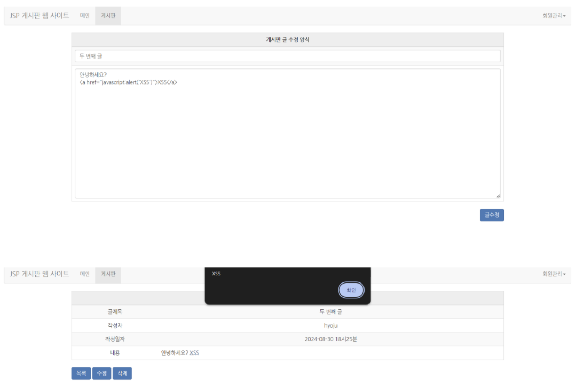Viewport: 576px width, 392px height.
Task: Click the 수정 button below the post
Action: point(102,373)
